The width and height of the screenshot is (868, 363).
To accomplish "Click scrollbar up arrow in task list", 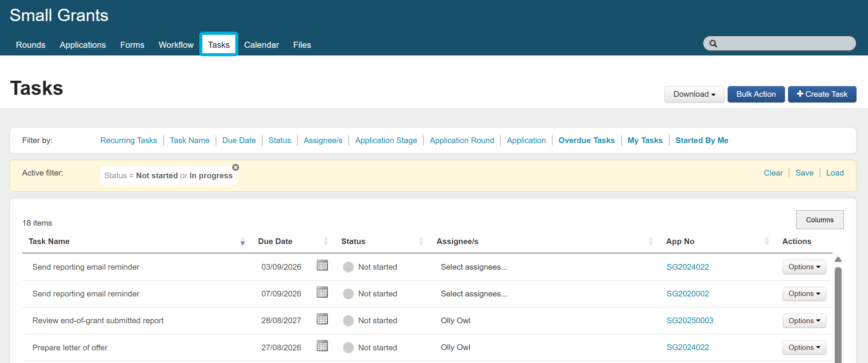I will coord(838,259).
